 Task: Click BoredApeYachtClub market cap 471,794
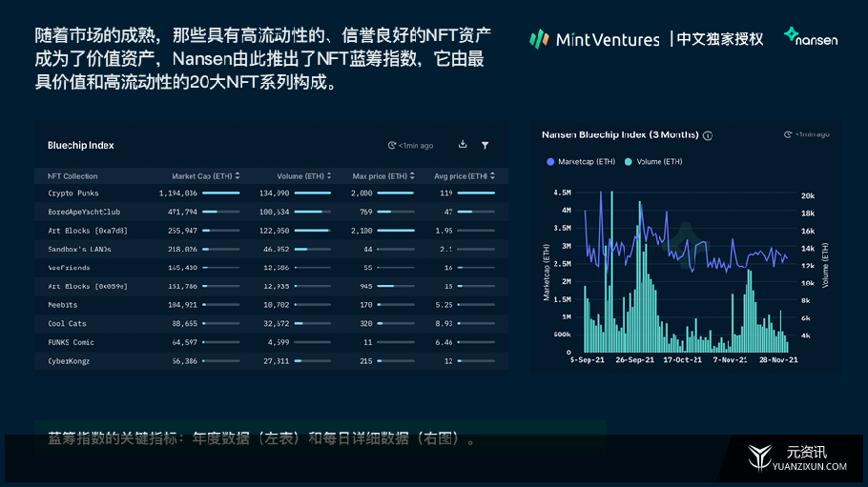182,212
